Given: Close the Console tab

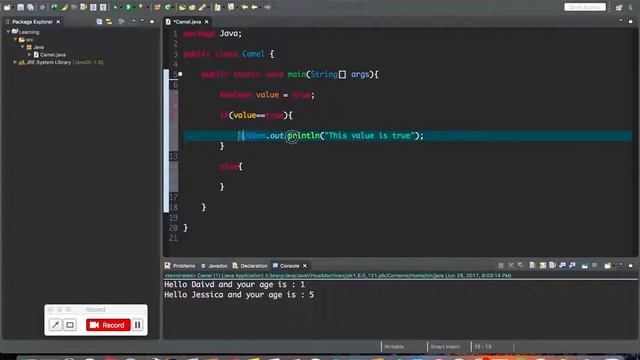Looking at the screenshot, I should click(304, 266).
